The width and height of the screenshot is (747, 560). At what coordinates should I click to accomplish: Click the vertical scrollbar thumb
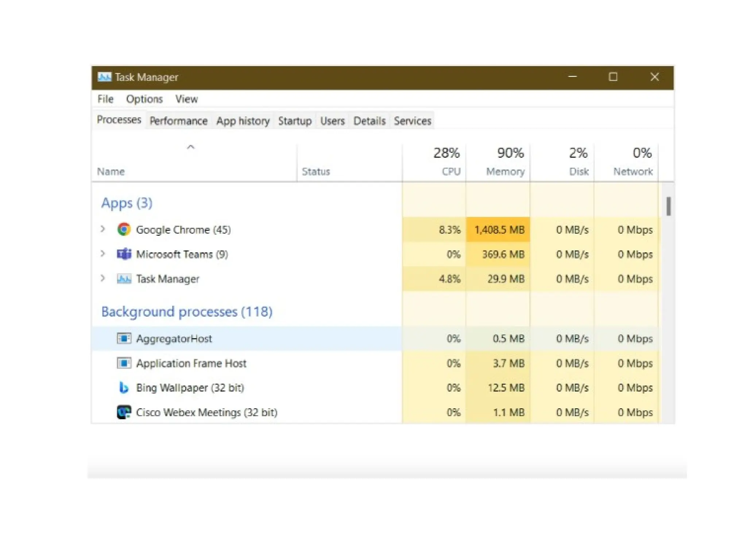[668, 206]
